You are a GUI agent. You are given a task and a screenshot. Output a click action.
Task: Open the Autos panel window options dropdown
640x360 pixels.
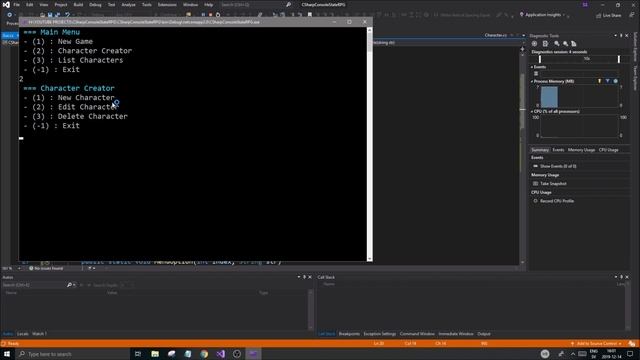[298, 277]
